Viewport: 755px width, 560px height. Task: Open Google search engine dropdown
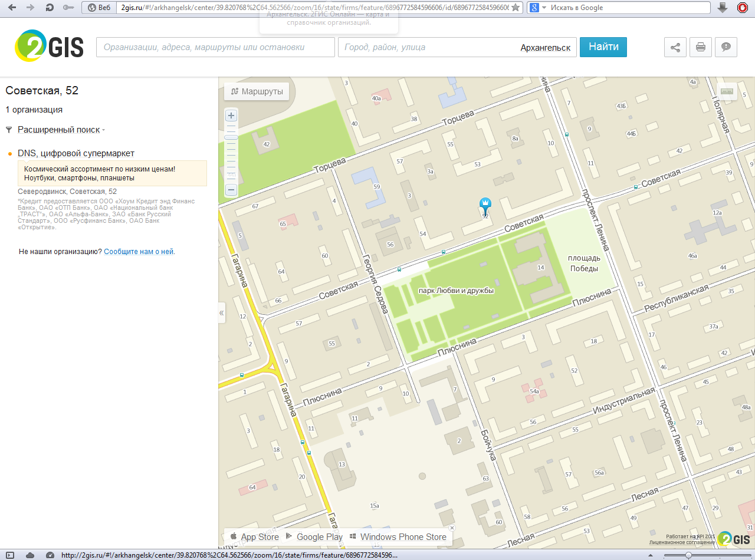(538, 8)
